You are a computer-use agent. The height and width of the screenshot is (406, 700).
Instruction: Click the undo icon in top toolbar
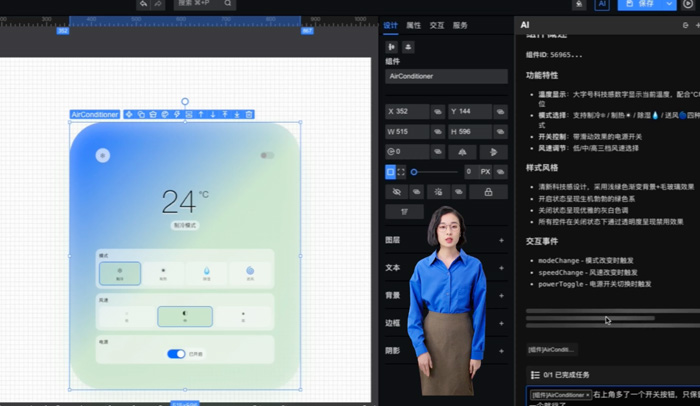tap(144, 5)
